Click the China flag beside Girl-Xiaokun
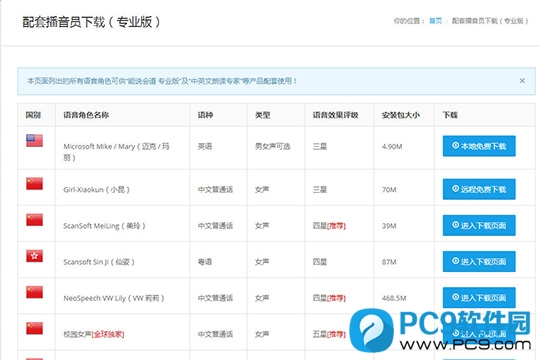 tap(34, 184)
